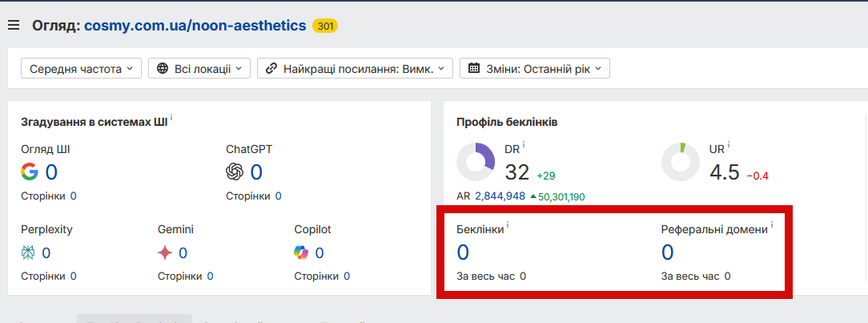The image size is (868, 323).
Task: Open the Всі локації dropdown
Action: [x=199, y=68]
